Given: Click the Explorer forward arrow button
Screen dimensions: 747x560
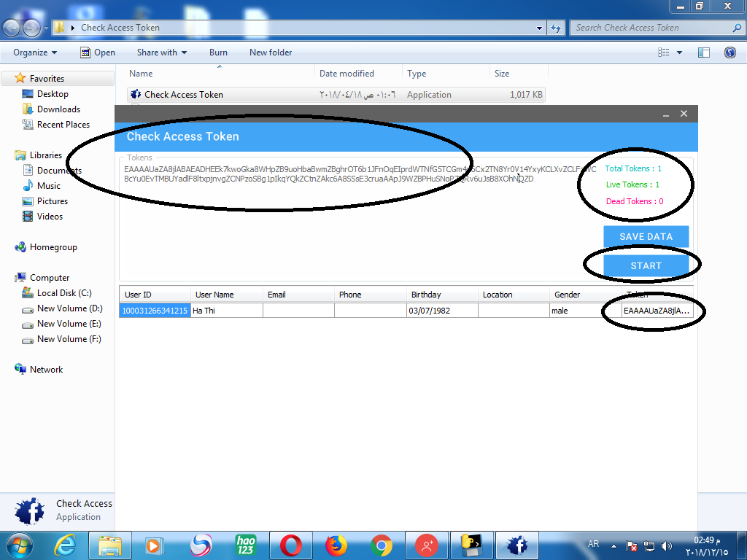Looking at the screenshot, I should coord(31,28).
